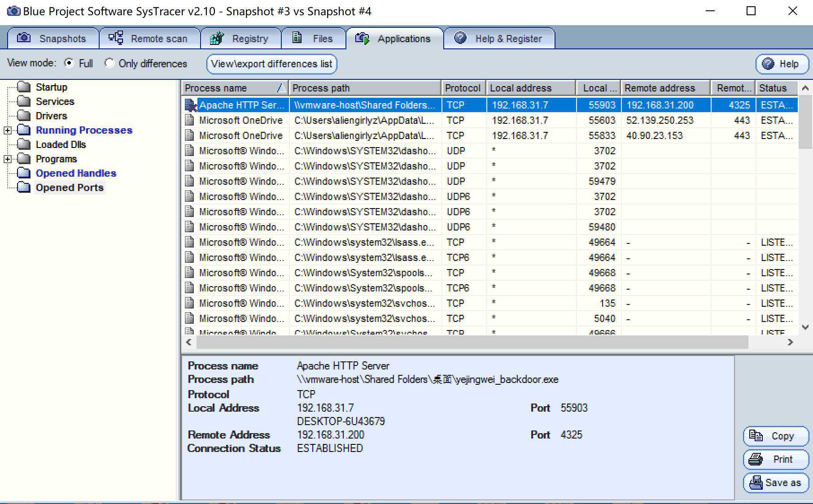Click the Print button
813x504 pixels.
(x=776, y=459)
